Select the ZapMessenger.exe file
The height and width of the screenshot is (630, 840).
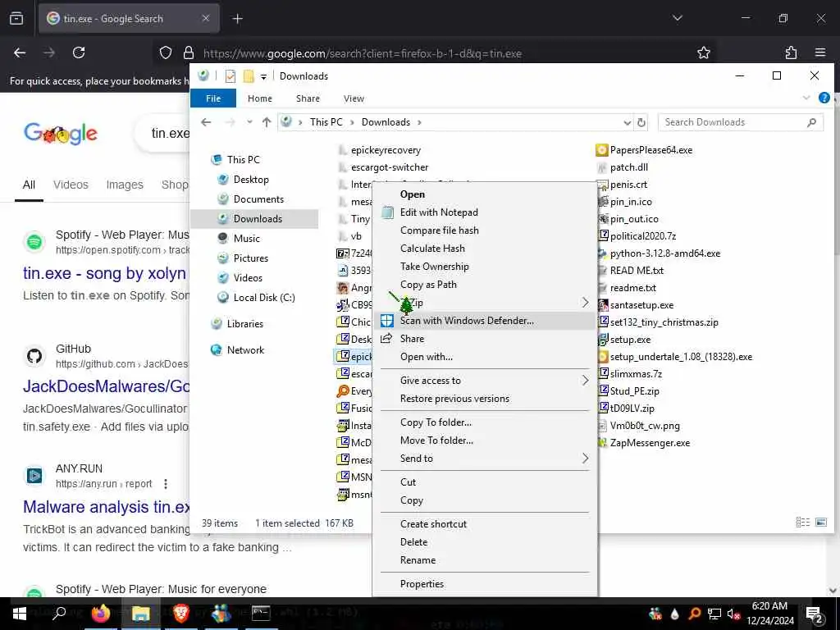point(643,443)
